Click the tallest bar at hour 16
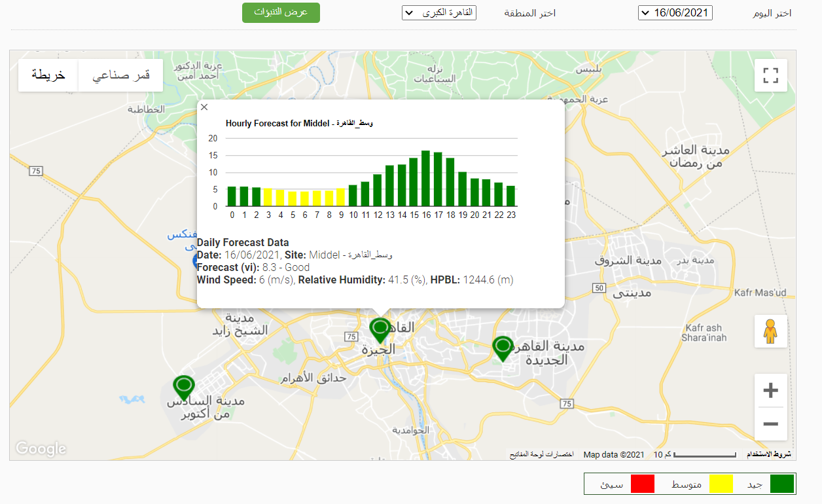This screenshot has width=822, height=504. click(x=425, y=178)
